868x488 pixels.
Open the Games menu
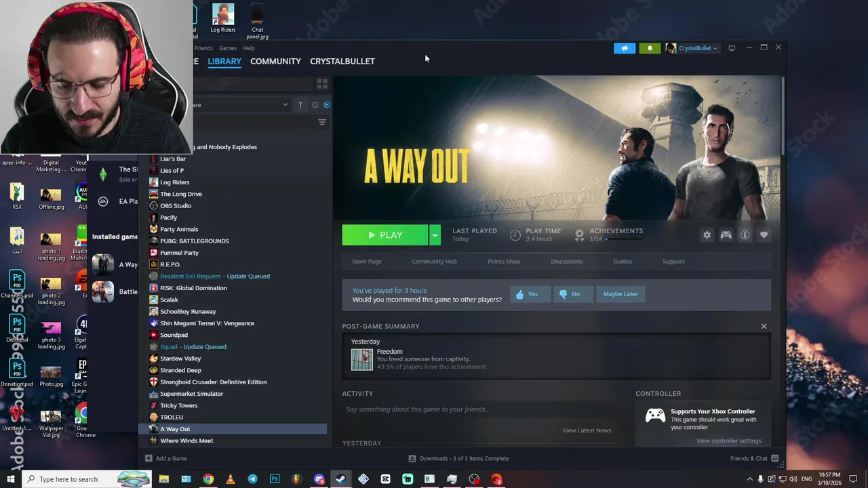click(228, 48)
